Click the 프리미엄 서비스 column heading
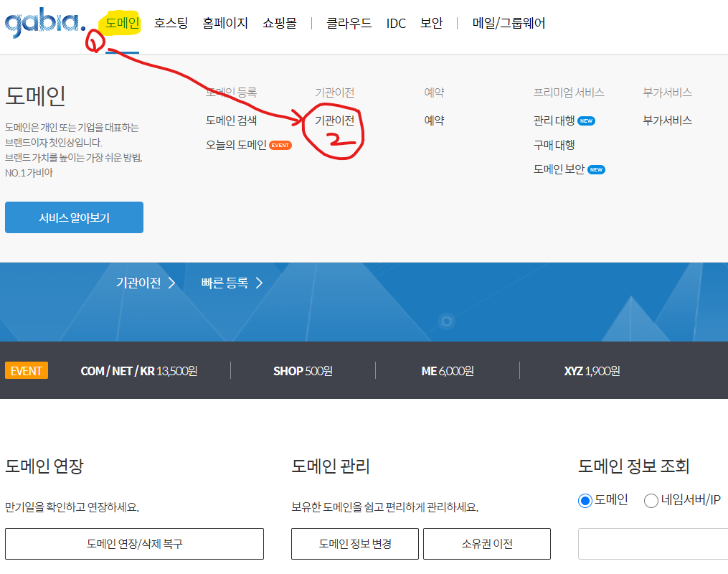This screenshot has width=728, height=574. 569,93
